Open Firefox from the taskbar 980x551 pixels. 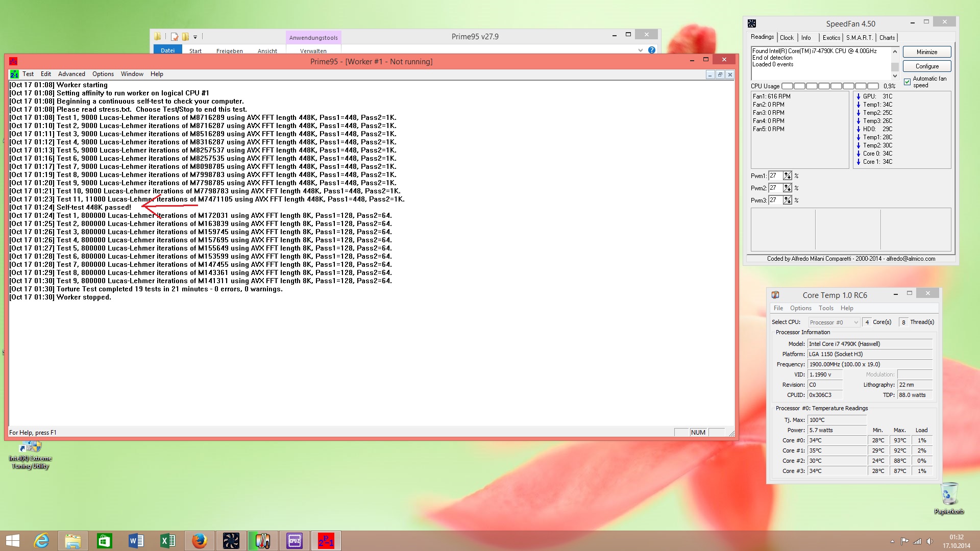coord(199,540)
